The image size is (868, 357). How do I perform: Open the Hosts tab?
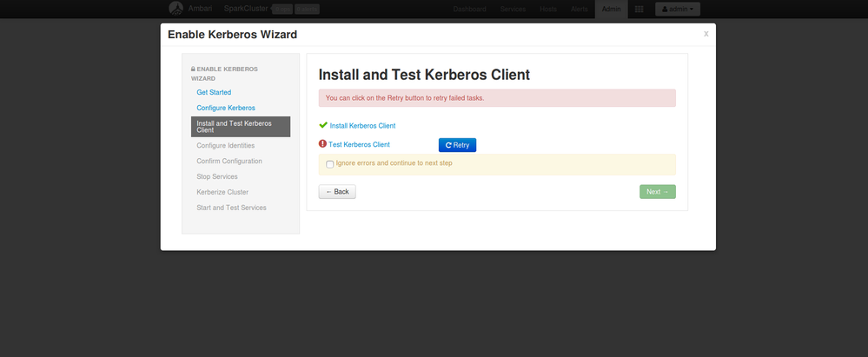point(548,9)
